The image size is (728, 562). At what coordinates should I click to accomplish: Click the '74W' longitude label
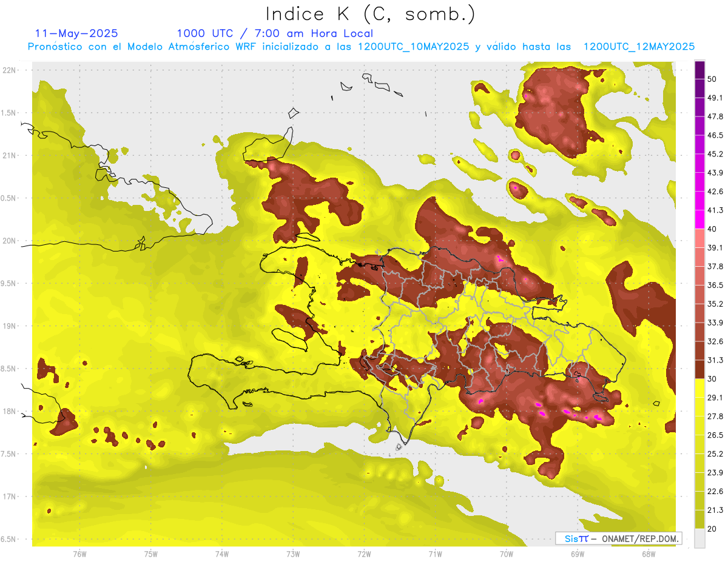pos(222,555)
